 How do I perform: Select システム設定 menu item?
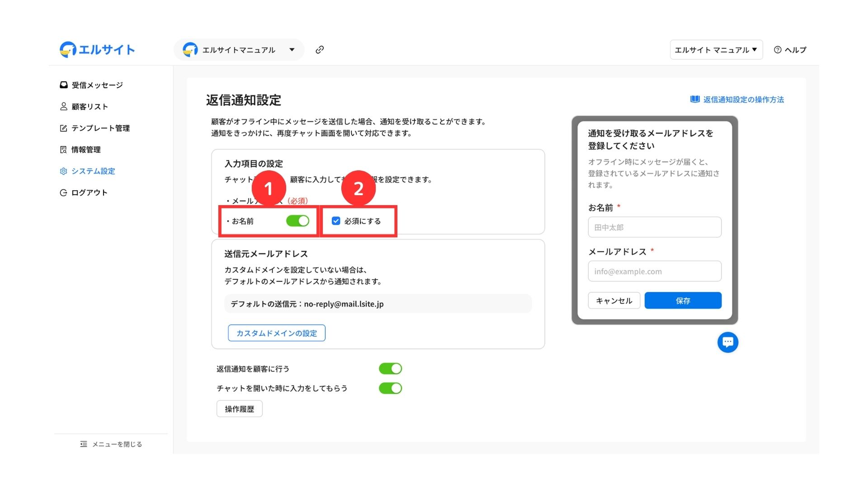point(93,171)
